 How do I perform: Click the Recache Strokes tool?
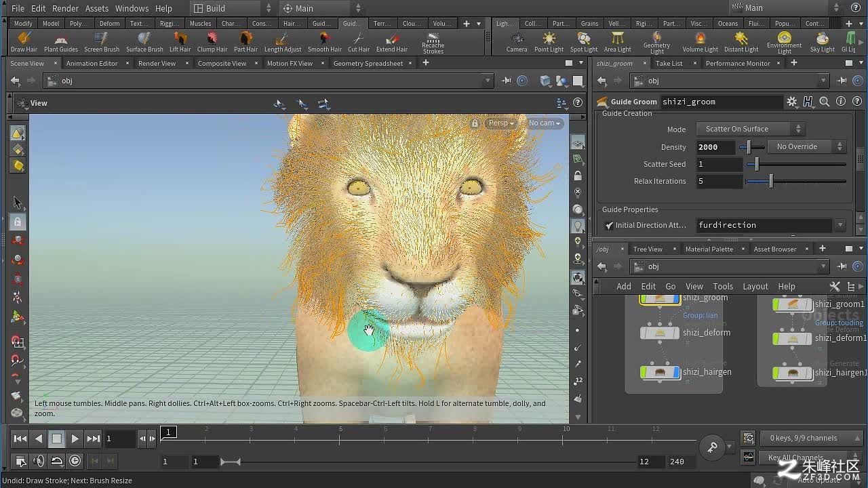[433, 43]
